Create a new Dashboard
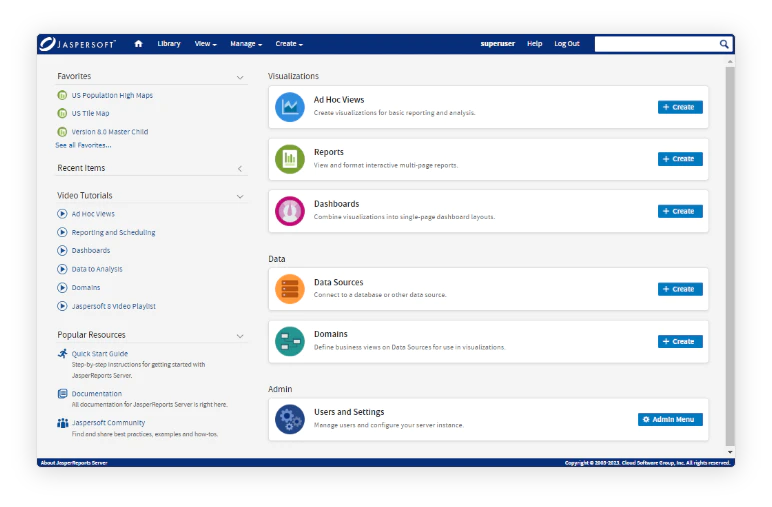The image size is (772, 507). [680, 211]
